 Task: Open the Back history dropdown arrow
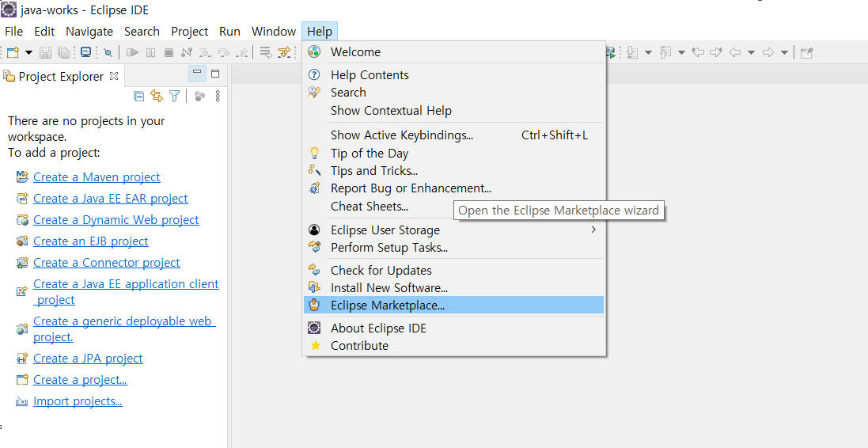coord(751,52)
